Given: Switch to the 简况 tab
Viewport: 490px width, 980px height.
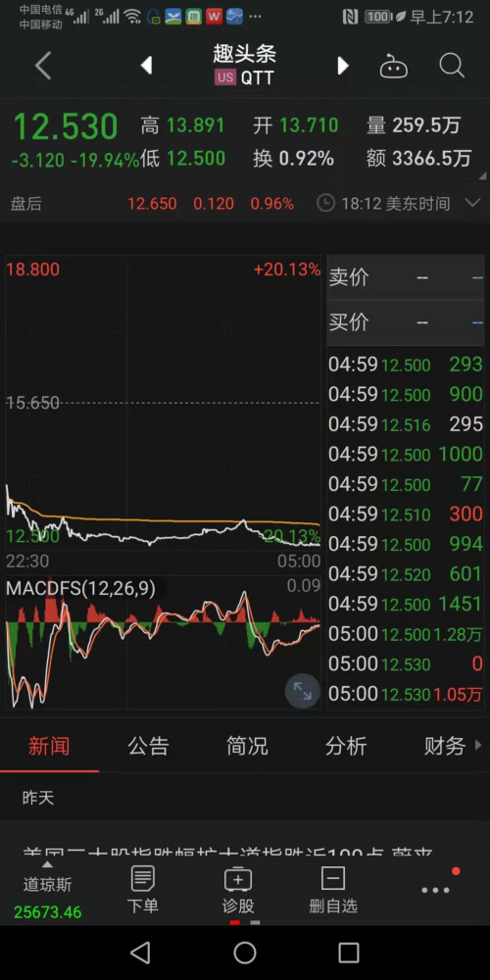Looking at the screenshot, I should pos(247,746).
